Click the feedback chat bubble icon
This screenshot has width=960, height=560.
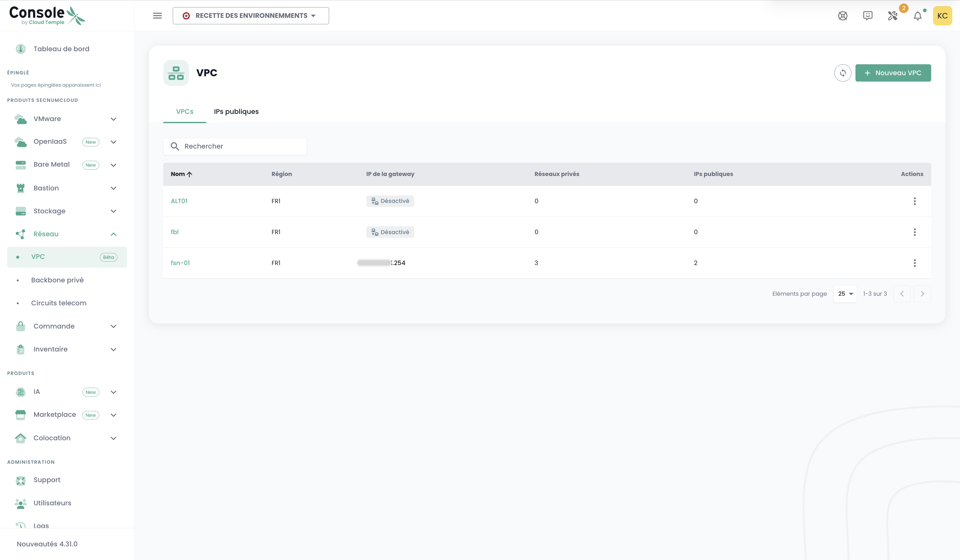point(867,16)
